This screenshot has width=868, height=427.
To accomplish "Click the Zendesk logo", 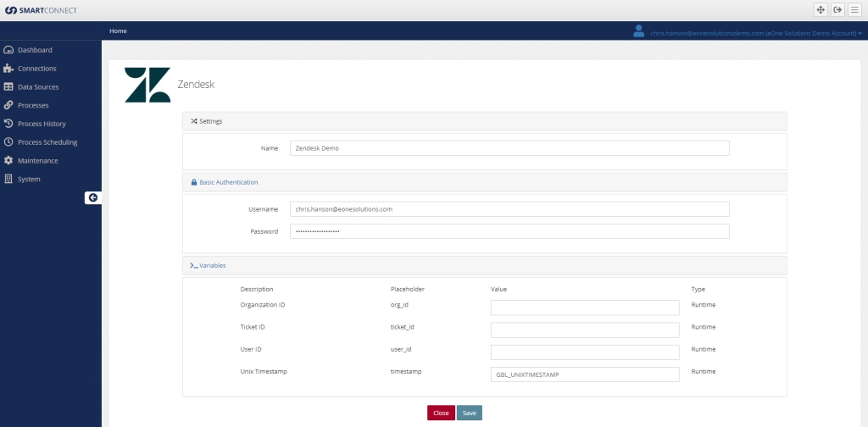I will pyautogui.click(x=147, y=85).
